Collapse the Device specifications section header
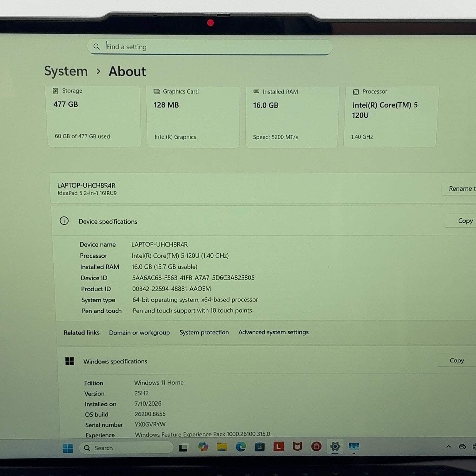This screenshot has height=476, width=476. [263, 221]
